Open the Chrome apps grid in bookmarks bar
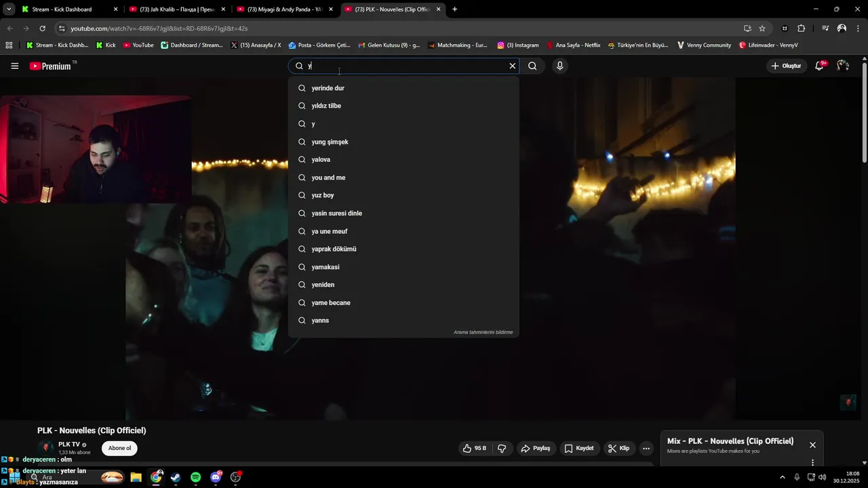The image size is (868, 488). [x=9, y=45]
